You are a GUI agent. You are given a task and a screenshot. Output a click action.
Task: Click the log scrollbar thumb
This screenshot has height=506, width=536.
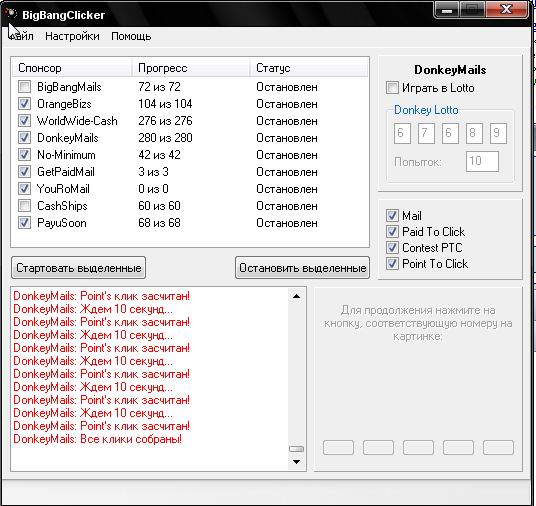tap(296, 449)
